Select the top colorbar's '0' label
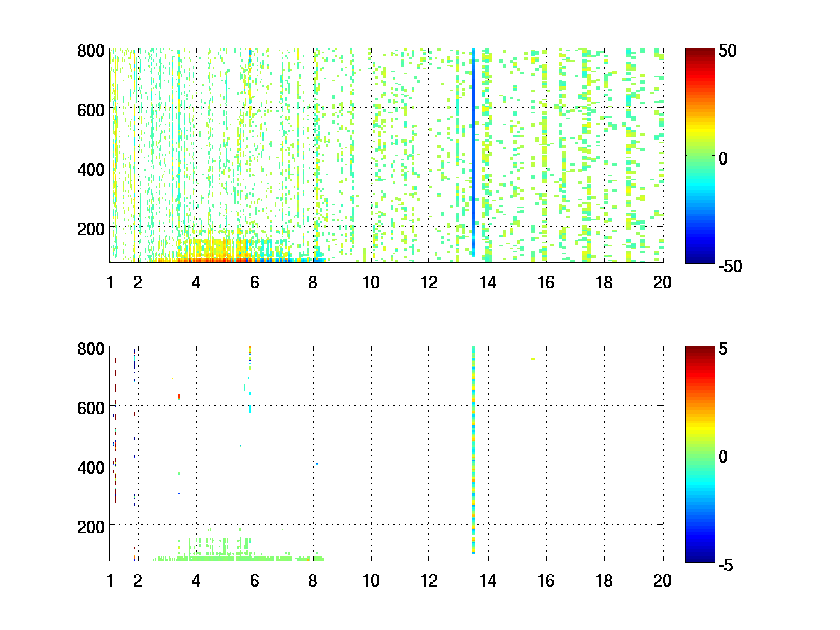Viewport: 840px width, 630px height. pyautogui.click(x=724, y=158)
